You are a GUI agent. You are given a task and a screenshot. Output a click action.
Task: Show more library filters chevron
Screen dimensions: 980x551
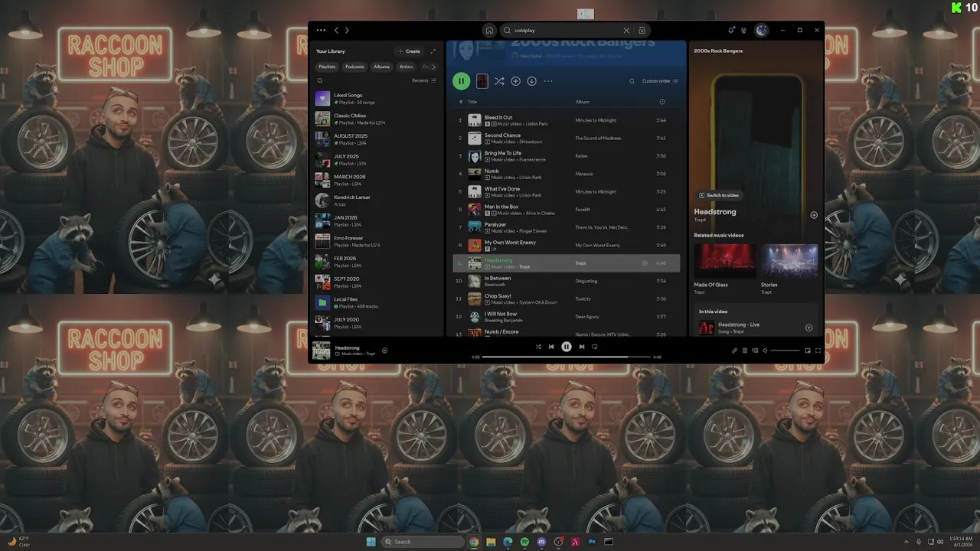tap(434, 67)
